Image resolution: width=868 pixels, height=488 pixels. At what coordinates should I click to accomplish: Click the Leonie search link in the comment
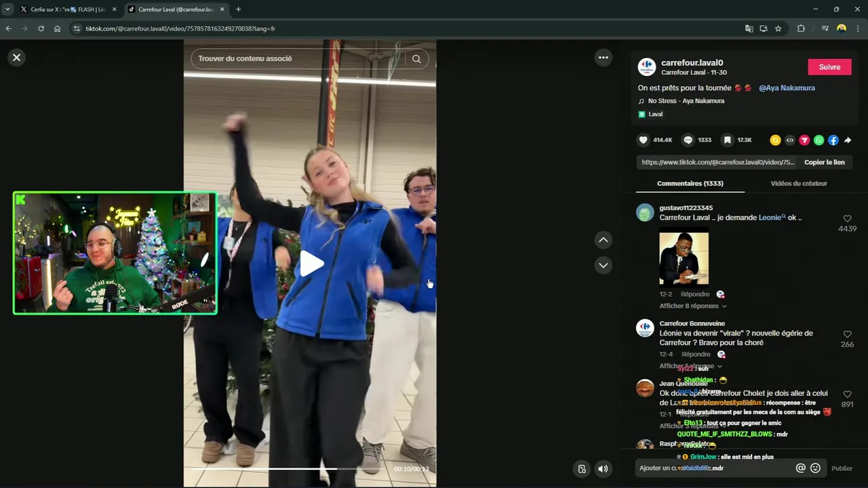coord(772,218)
